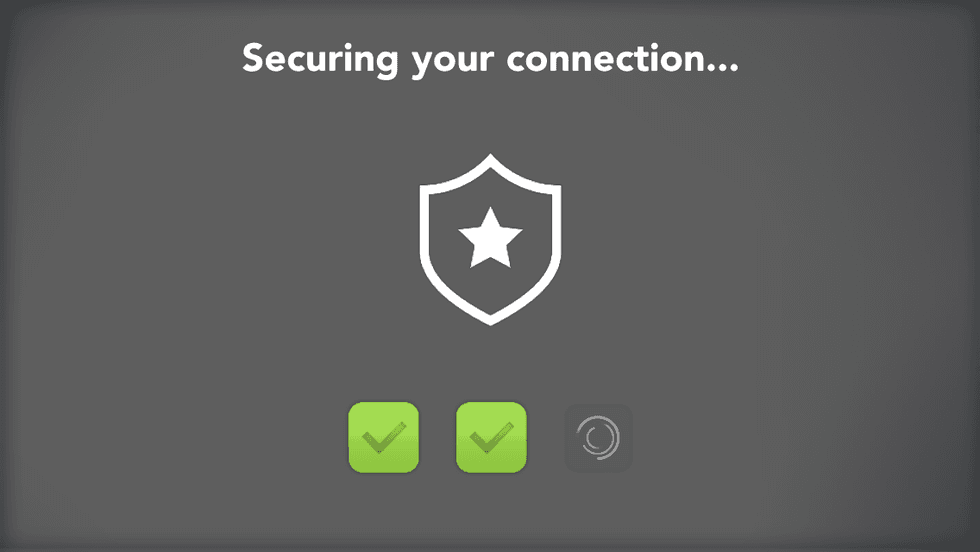Click the word "your" in the heading
Viewport: 980px width, 552px height.
click(452, 63)
